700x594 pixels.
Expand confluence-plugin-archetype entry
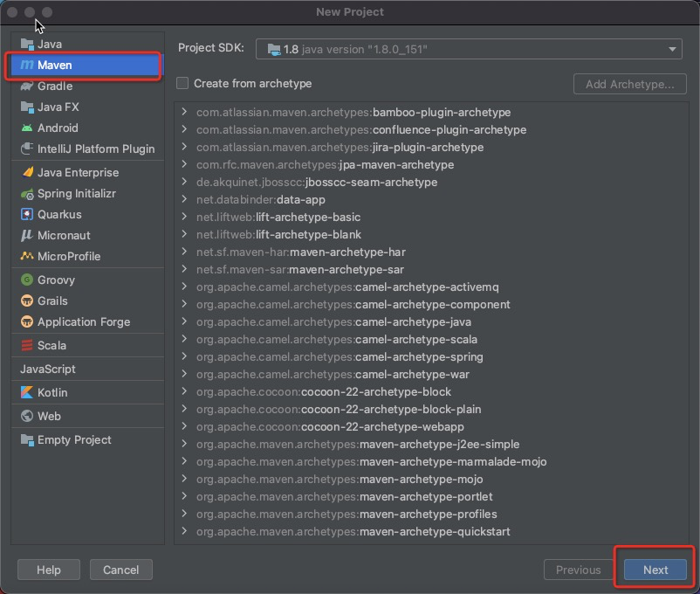pos(184,129)
